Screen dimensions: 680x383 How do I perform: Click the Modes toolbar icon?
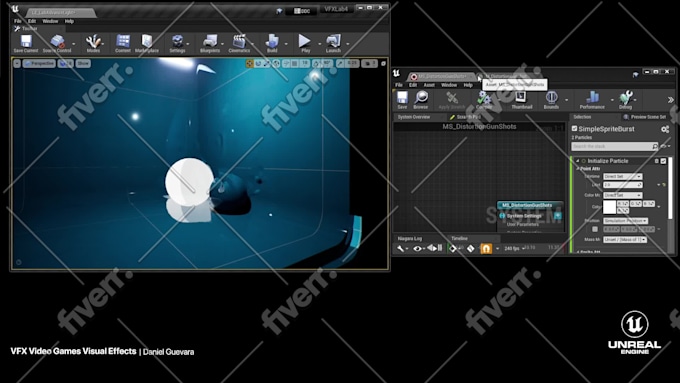[93, 44]
